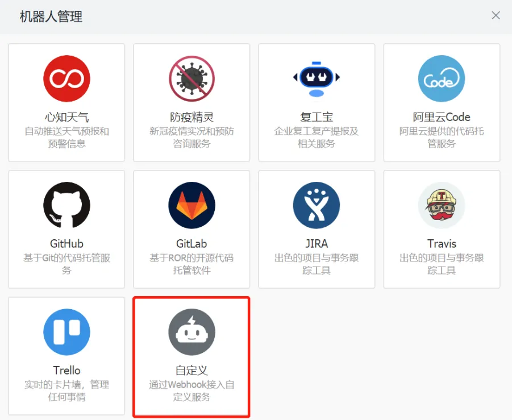Open the JIRA logo icon
Screen dimensions: 512x420
pos(316,205)
